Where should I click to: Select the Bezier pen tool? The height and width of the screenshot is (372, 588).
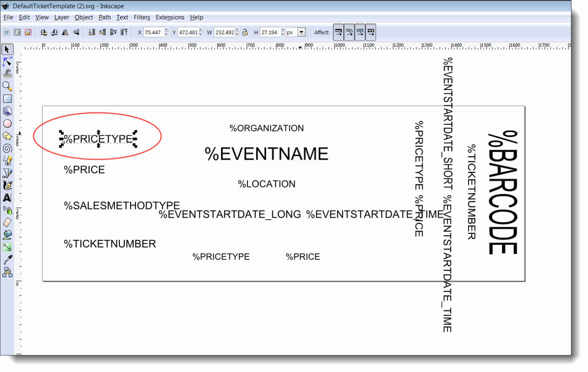point(7,173)
